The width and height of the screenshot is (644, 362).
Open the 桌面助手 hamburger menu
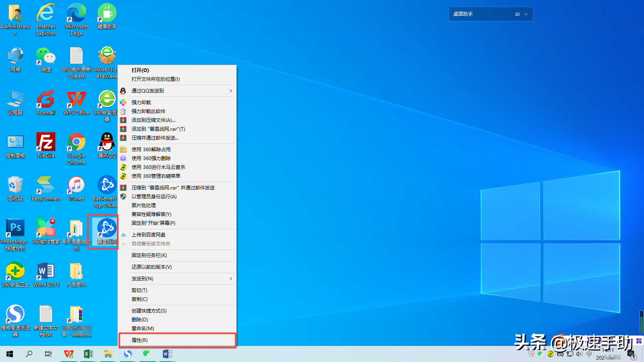point(517,14)
